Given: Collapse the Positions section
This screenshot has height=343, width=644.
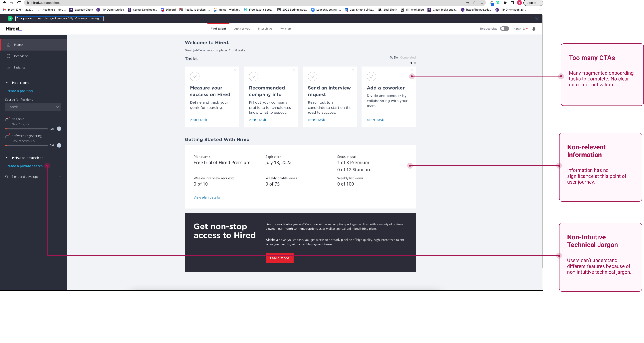Looking at the screenshot, I should click(7, 83).
